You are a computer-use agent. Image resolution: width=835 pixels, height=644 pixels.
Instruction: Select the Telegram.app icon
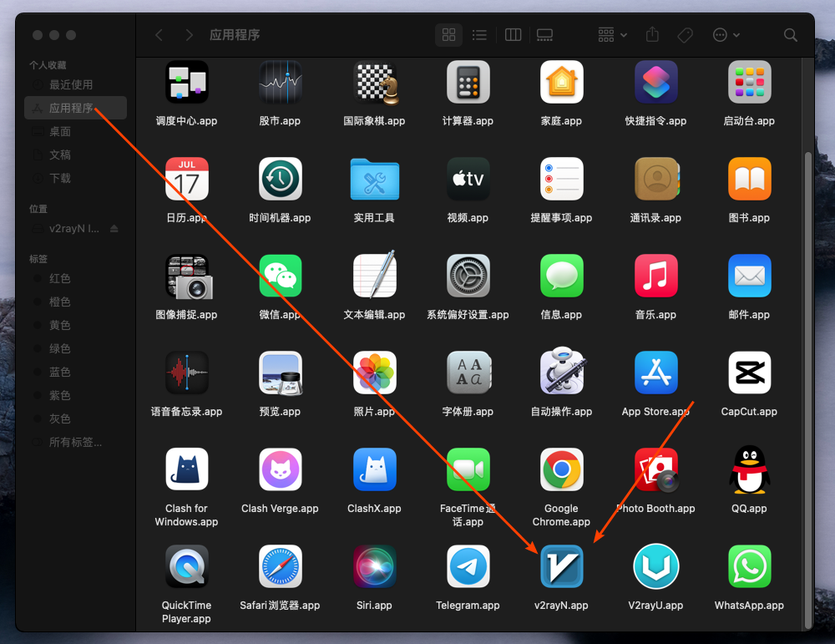coord(468,566)
